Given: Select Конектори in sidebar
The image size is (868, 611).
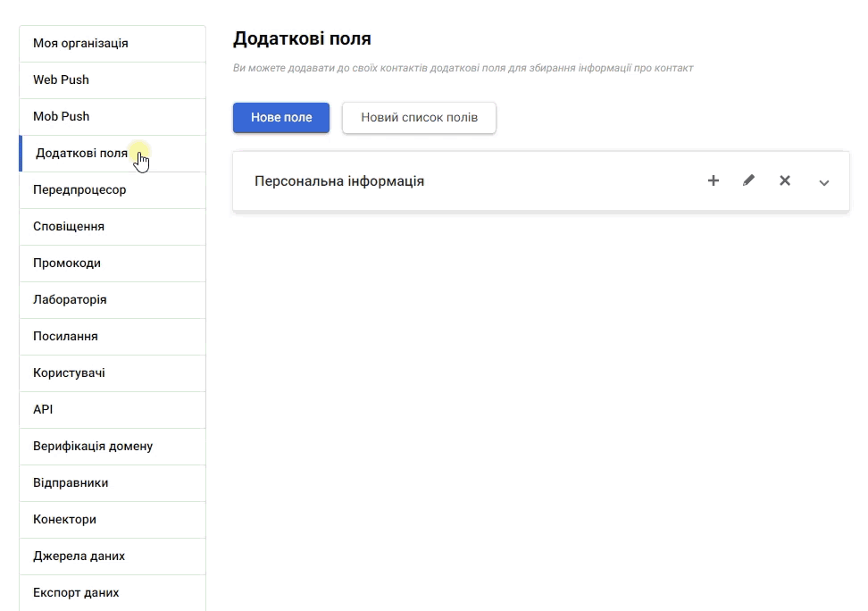Looking at the screenshot, I should [x=113, y=520].
